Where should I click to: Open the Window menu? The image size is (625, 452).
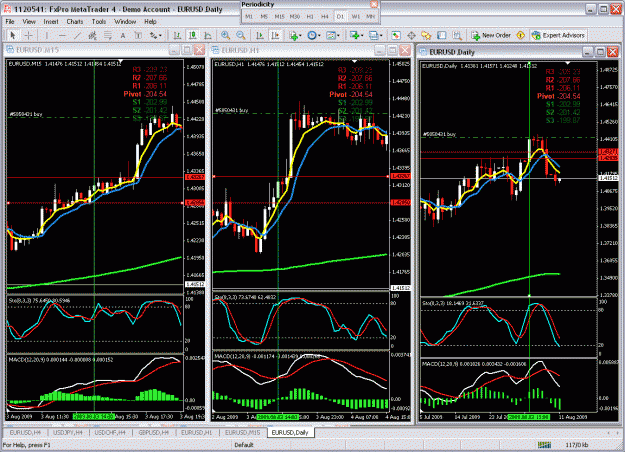pyautogui.click(x=125, y=22)
